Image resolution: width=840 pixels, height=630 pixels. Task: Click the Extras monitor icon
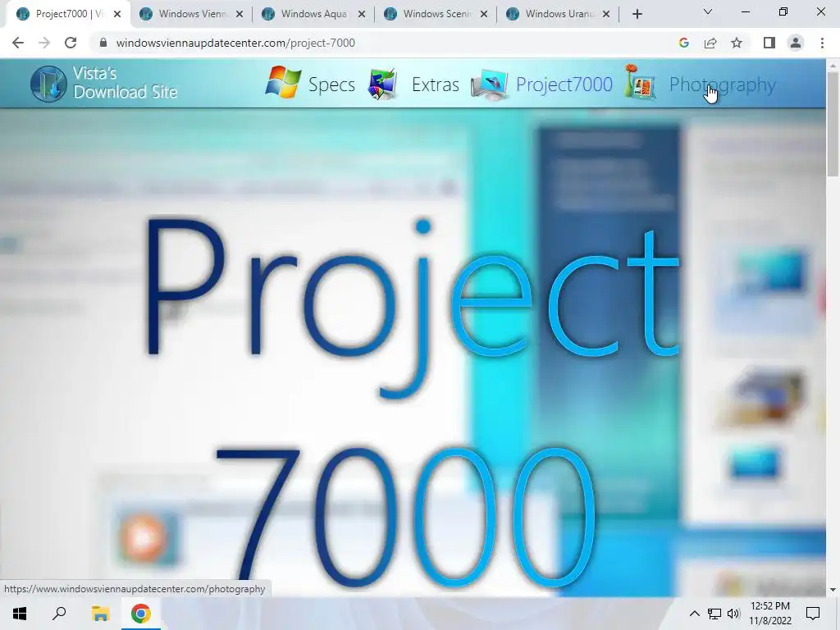[x=384, y=84]
